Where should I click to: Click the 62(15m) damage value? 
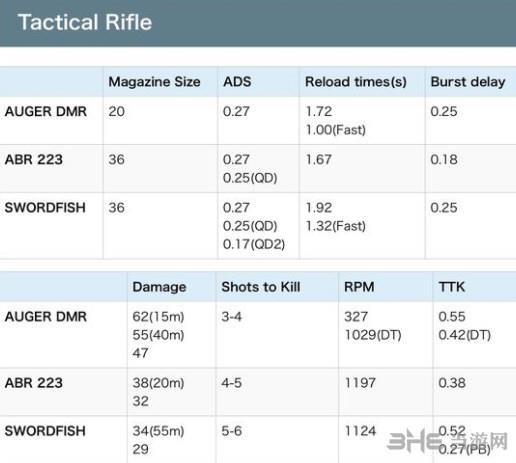coord(158,317)
